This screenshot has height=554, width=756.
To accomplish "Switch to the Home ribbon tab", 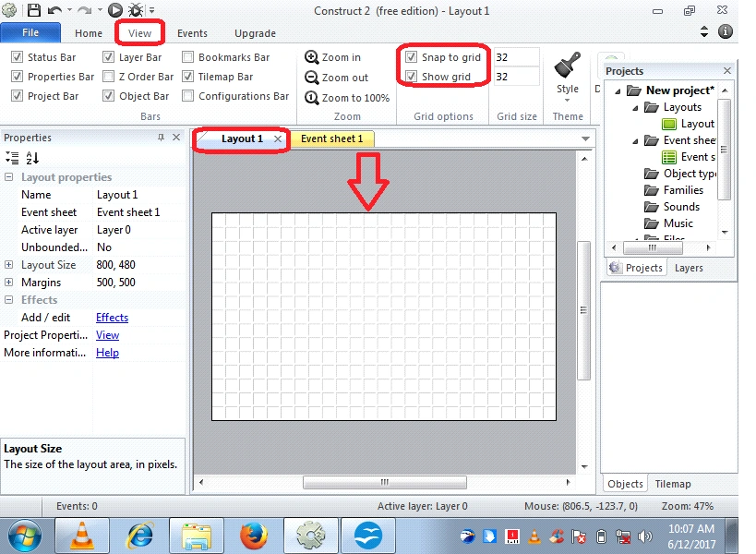I will point(89,33).
